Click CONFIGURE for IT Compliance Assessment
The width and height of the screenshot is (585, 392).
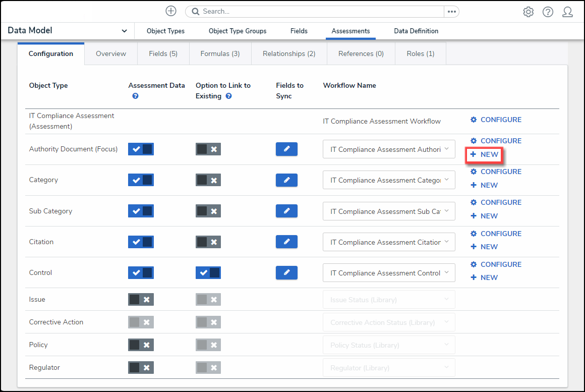496,120
